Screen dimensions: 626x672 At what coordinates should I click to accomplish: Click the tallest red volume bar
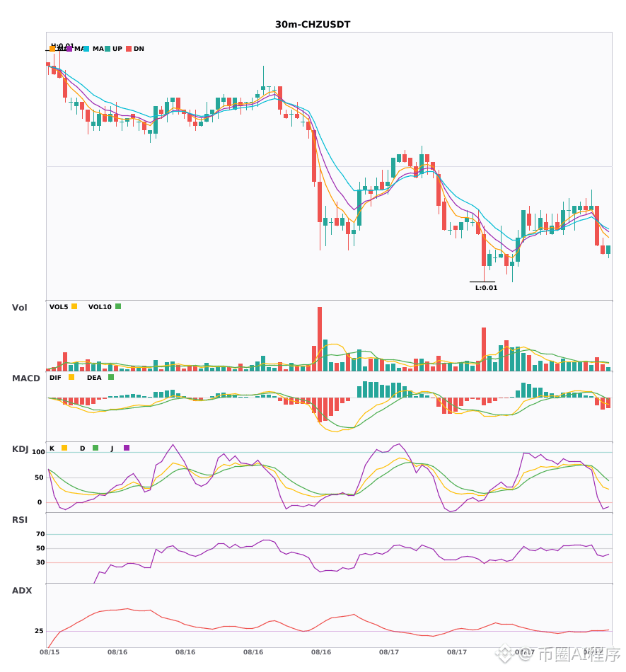pyautogui.click(x=320, y=339)
